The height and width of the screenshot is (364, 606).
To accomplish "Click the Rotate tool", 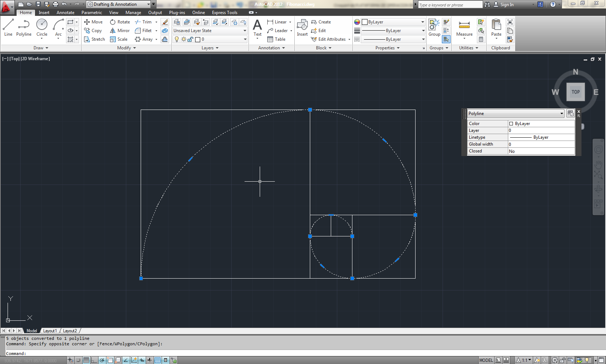I will tap(120, 22).
